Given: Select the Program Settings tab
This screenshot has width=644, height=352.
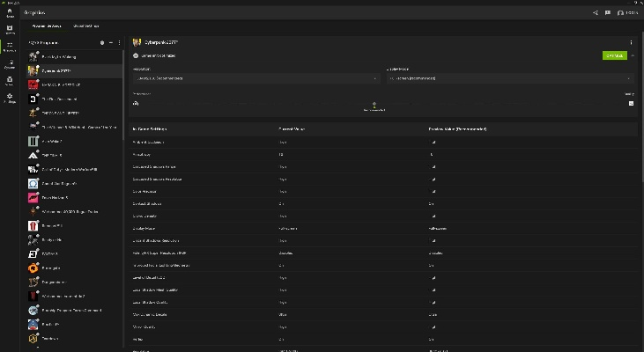Looking at the screenshot, I should [x=46, y=26].
